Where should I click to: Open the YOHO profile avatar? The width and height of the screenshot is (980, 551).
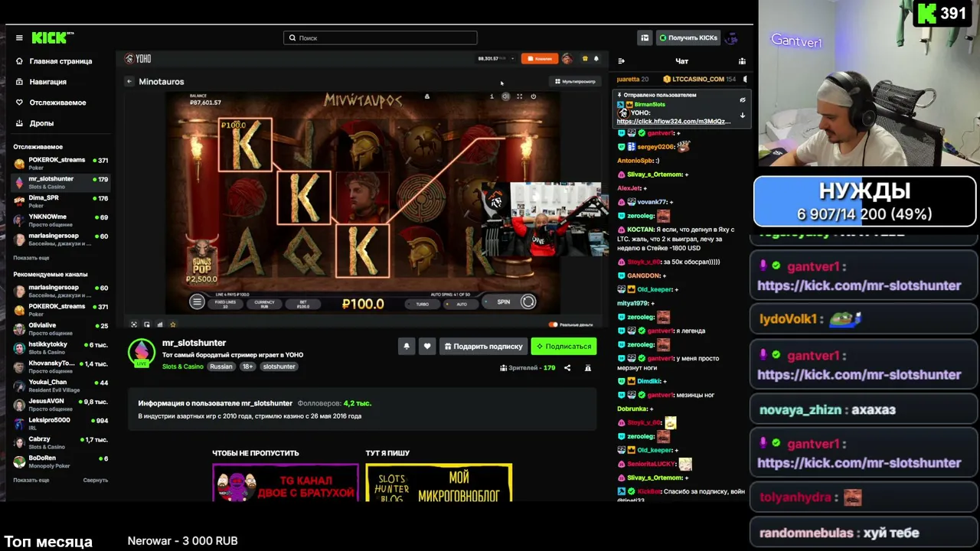coord(567,58)
